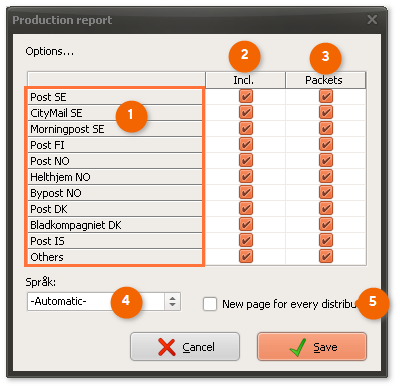
Task: Toggle Incl. checkbox for Post IS
Action: 246,241
